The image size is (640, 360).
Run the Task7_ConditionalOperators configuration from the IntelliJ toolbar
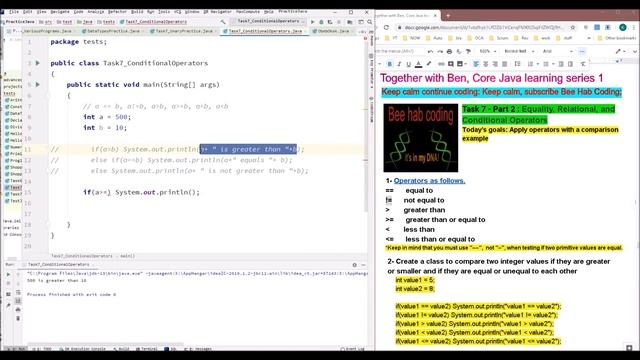click(x=313, y=22)
